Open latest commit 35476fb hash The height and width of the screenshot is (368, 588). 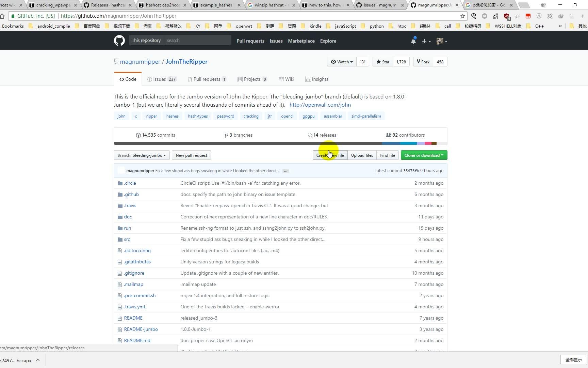411,171
